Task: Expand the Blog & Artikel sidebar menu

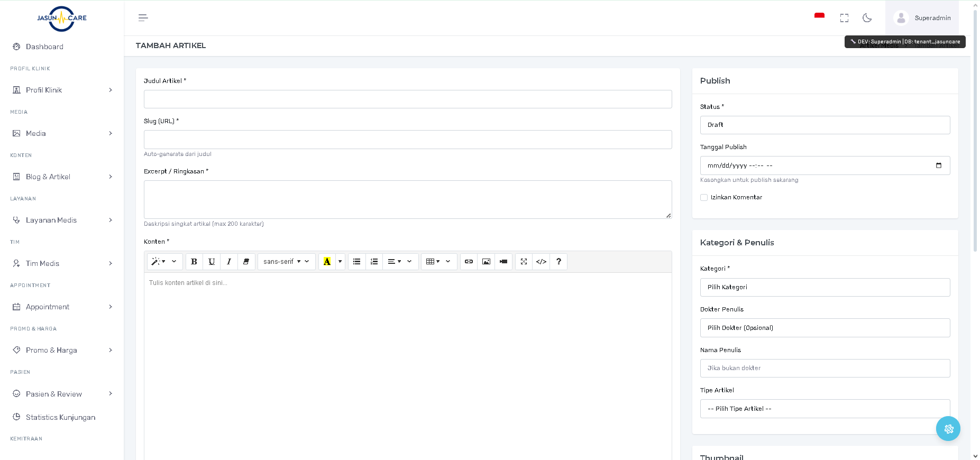Action: pos(62,177)
